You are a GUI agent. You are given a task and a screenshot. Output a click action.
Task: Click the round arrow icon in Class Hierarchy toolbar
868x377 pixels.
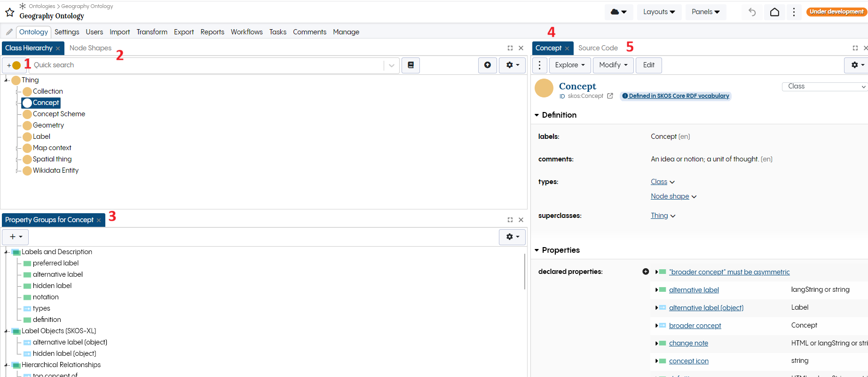488,65
